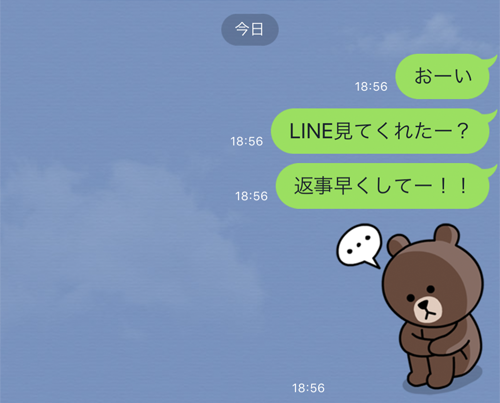Click the timestamp beside 返事早くしてー！！ message
500x403 pixels.
pos(251,196)
